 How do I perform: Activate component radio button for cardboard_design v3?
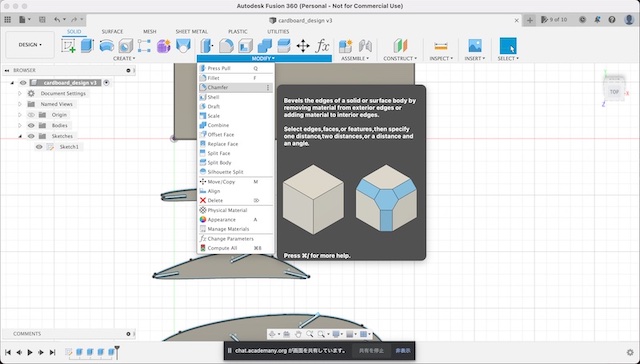coord(107,83)
